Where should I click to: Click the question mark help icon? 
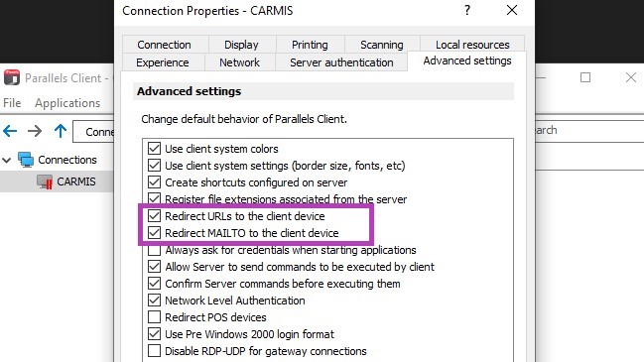467,10
